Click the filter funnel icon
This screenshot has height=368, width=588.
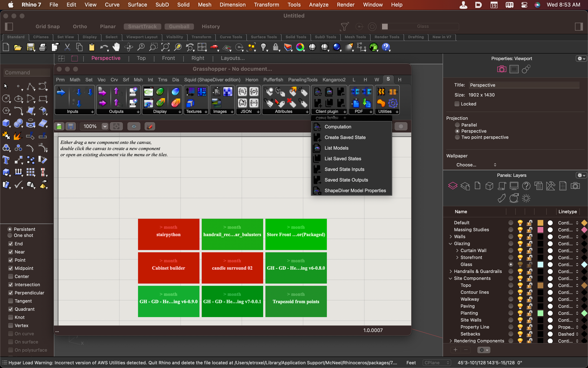(x=344, y=26)
